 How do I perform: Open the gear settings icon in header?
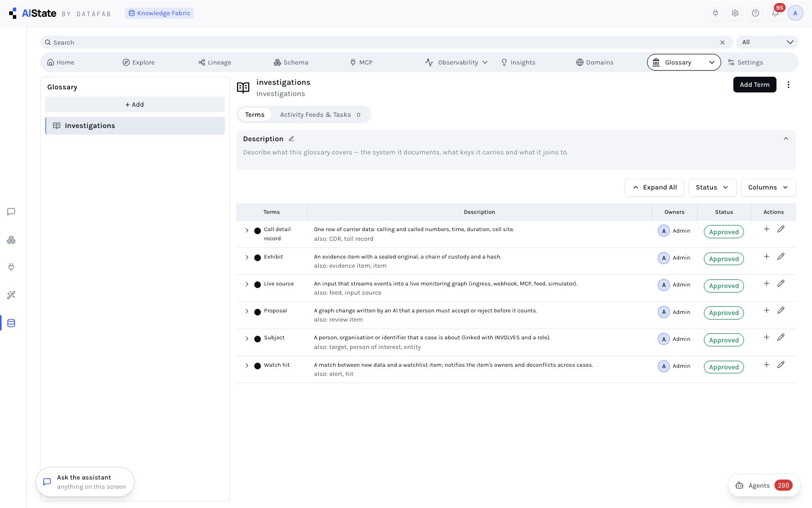pyautogui.click(x=735, y=13)
